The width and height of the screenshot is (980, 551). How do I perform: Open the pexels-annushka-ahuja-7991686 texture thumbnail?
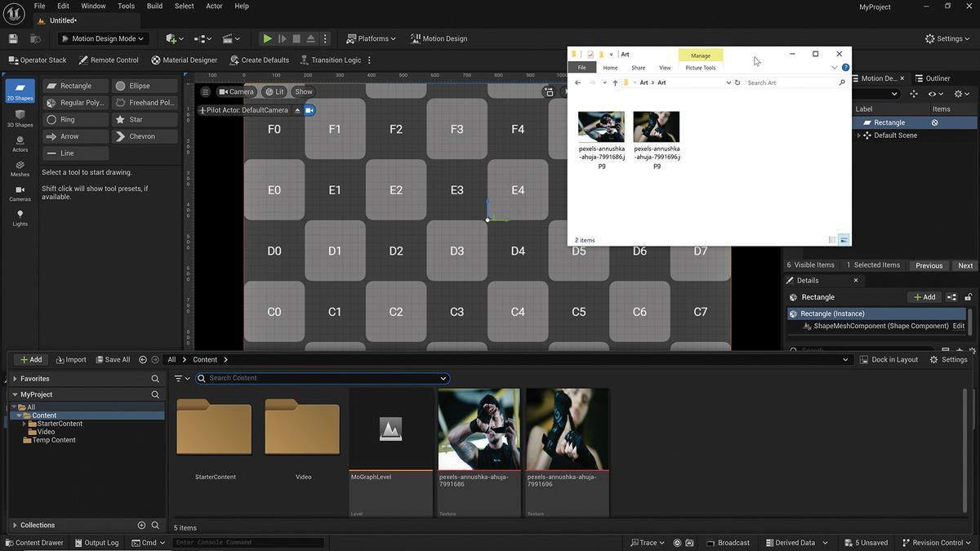click(x=479, y=428)
